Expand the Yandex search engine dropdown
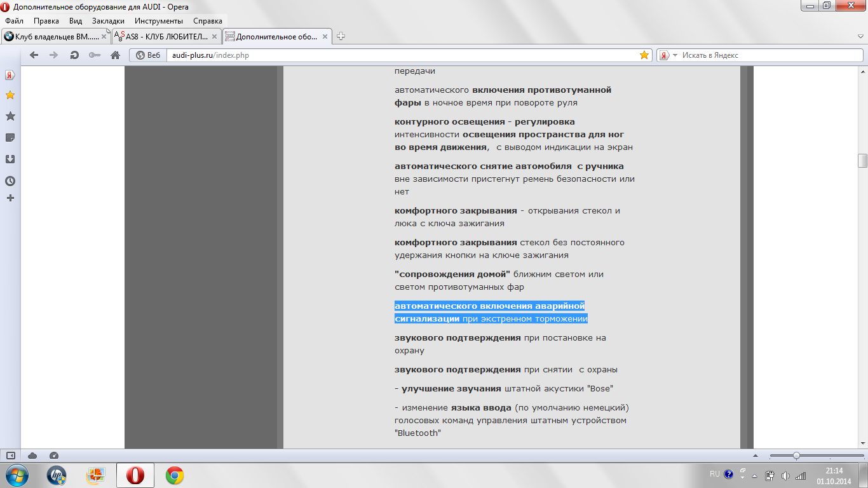The width and height of the screenshot is (868, 488). (675, 55)
